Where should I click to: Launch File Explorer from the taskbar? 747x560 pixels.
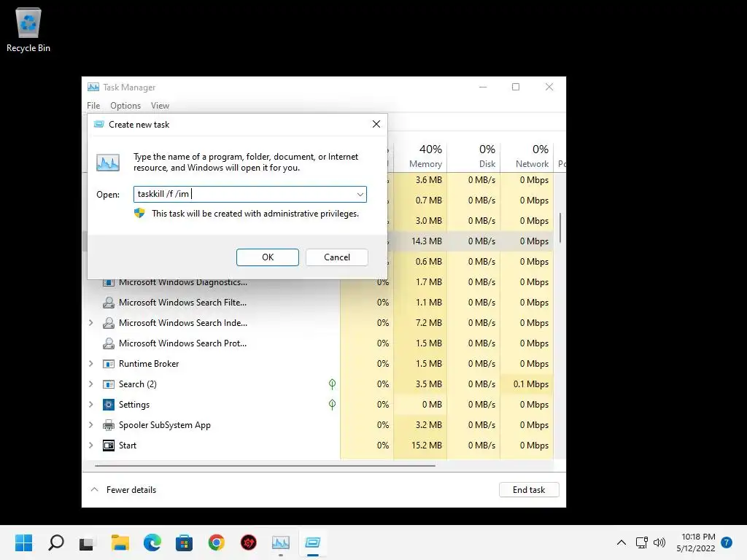tap(120, 542)
